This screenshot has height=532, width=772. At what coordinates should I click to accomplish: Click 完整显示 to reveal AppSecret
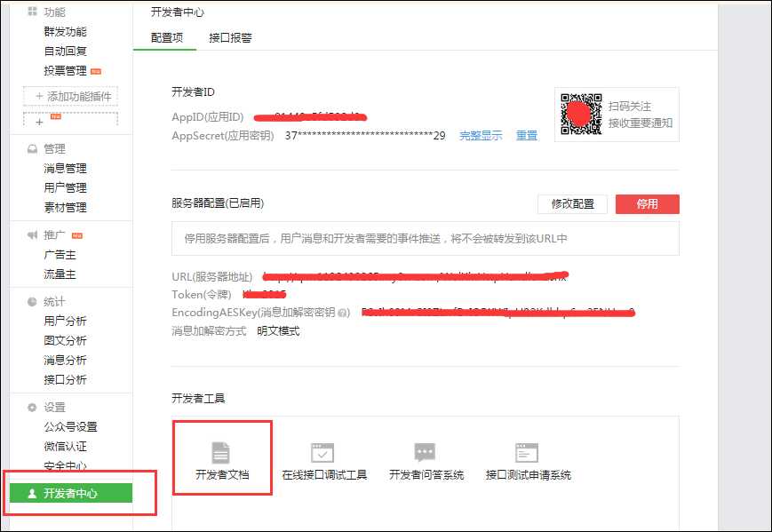(481, 135)
